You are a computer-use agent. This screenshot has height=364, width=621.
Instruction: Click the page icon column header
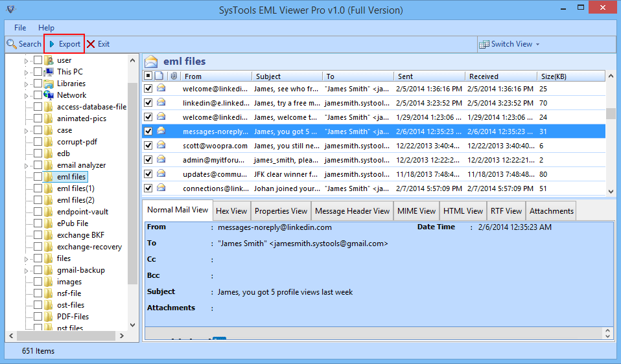159,76
